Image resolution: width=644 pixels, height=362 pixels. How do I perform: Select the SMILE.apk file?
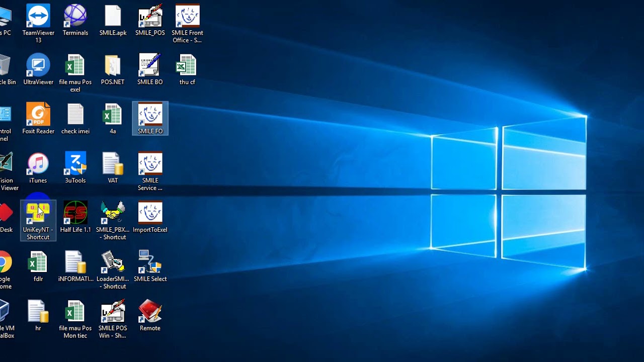point(113,20)
